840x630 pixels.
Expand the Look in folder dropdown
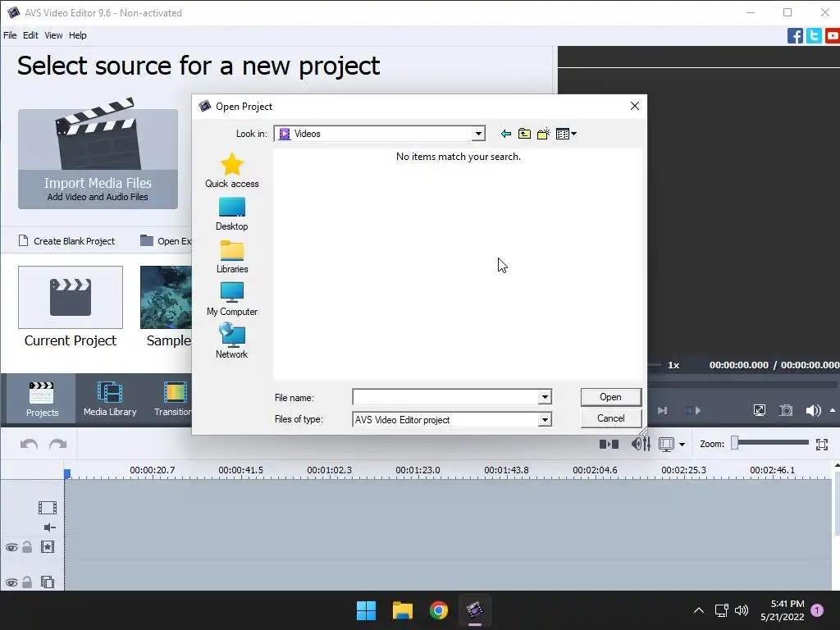478,134
